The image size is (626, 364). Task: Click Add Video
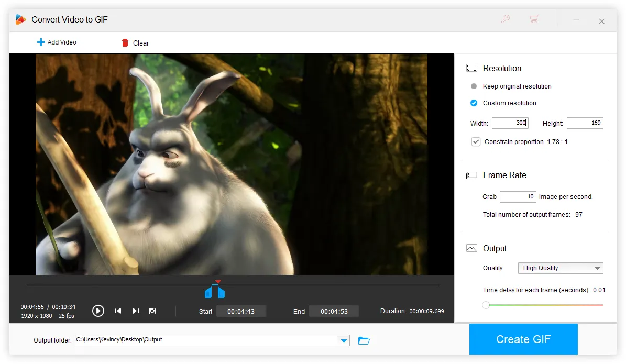(57, 42)
